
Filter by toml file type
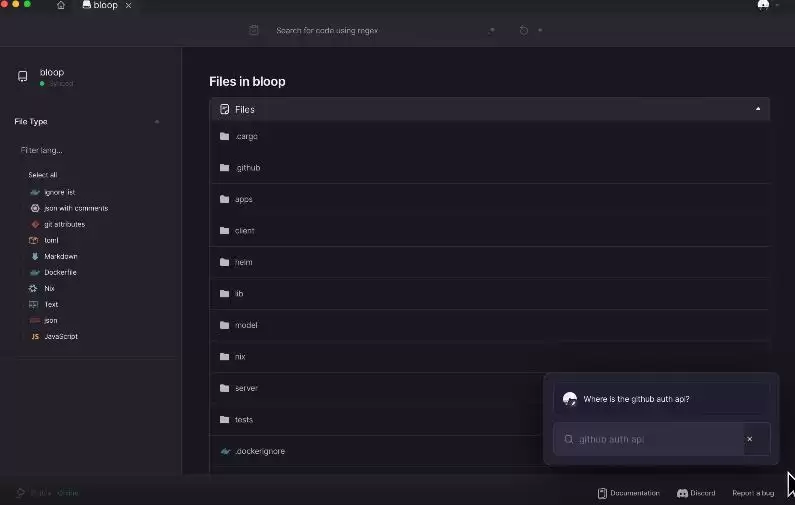pos(51,240)
